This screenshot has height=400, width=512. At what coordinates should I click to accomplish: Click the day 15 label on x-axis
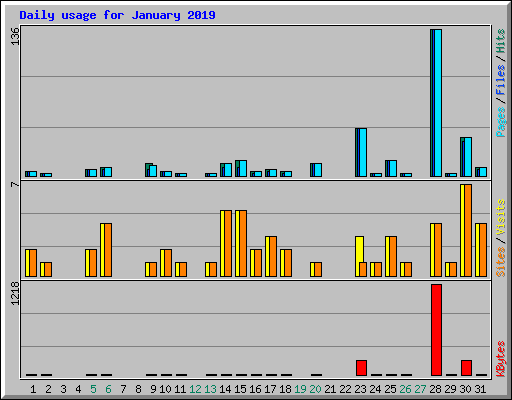tap(240, 389)
